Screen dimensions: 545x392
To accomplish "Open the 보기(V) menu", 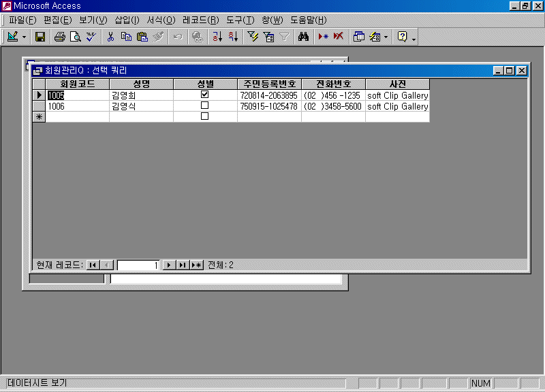I will pos(93,20).
